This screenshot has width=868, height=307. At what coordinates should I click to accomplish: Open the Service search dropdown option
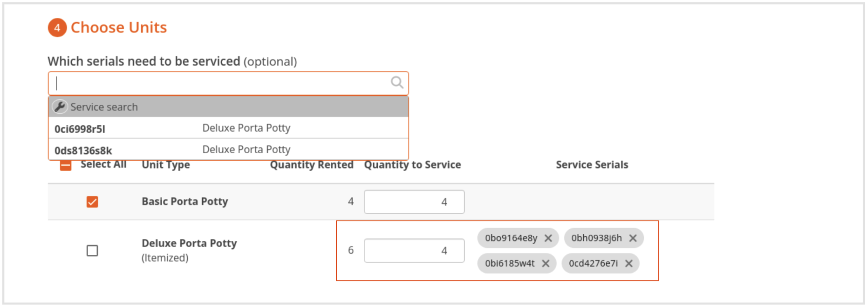[104, 106]
